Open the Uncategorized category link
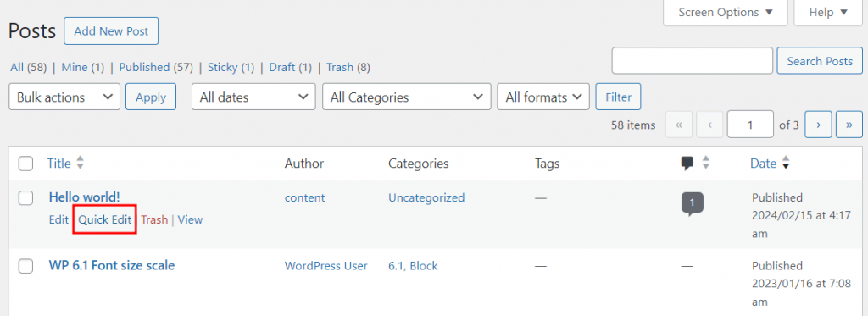Screen dimensions: 868x316 pyautogui.click(x=426, y=197)
